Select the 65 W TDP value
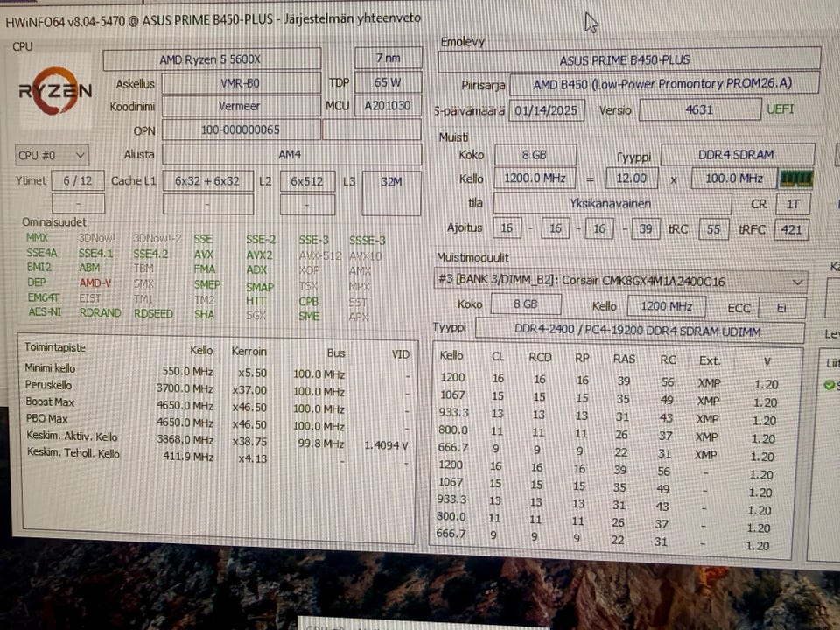Screen dimensions: 840x630 (x=388, y=82)
